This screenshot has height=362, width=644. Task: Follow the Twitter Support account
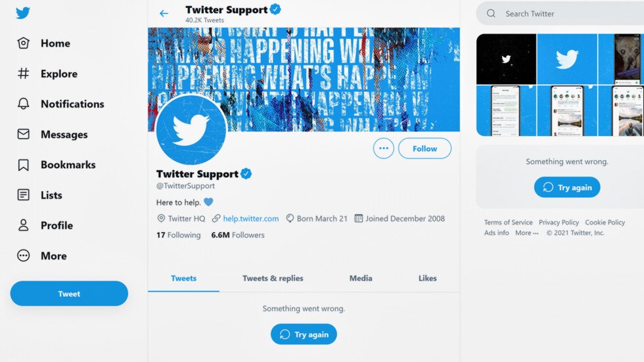(425, 148)
